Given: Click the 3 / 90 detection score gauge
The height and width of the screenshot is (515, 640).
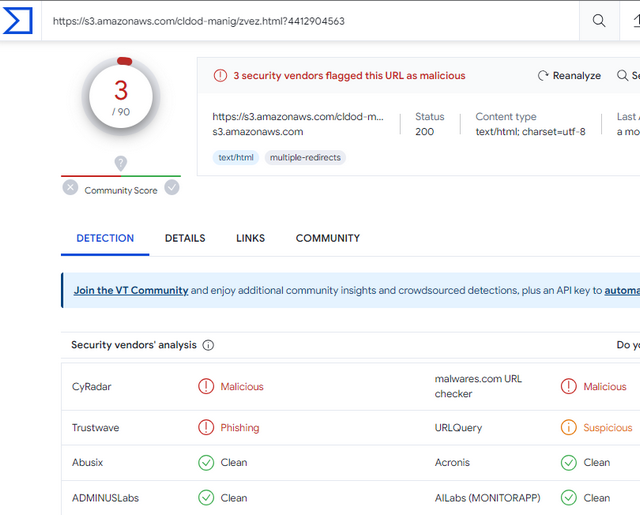Looking at the screenshot, I should click(x=121, y=97).
